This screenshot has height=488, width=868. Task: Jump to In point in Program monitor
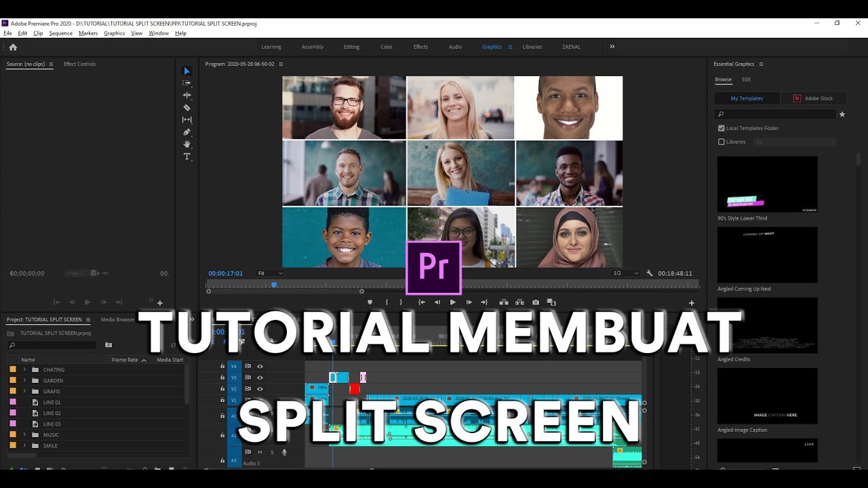pos(421,302)
